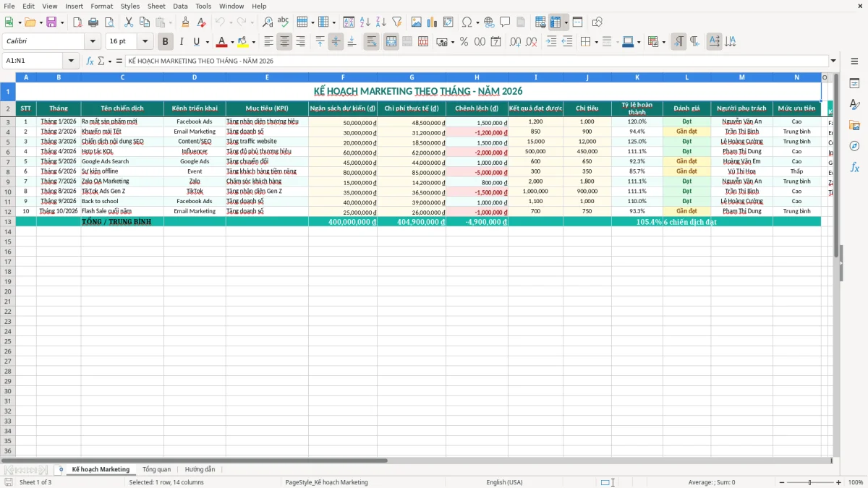Open the Data menu
868x488 pixels.
180,6
